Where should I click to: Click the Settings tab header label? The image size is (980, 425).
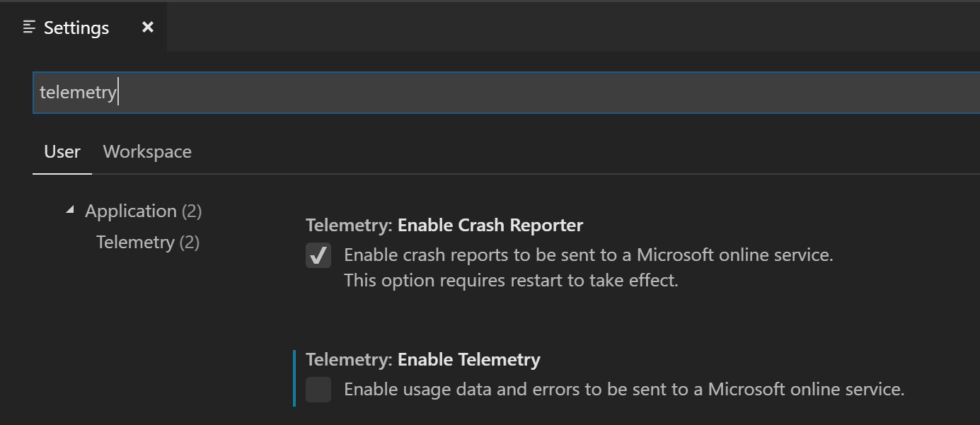pos(75,27)
